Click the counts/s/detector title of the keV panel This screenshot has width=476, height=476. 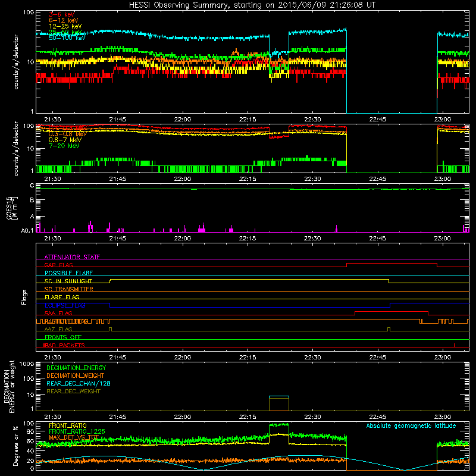(16, 62)
